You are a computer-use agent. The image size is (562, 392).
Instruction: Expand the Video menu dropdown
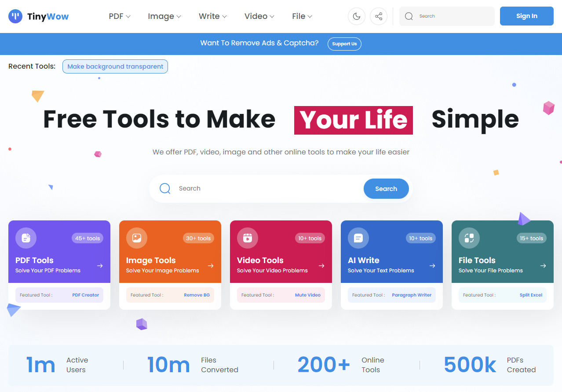click(x=259, y=16)
